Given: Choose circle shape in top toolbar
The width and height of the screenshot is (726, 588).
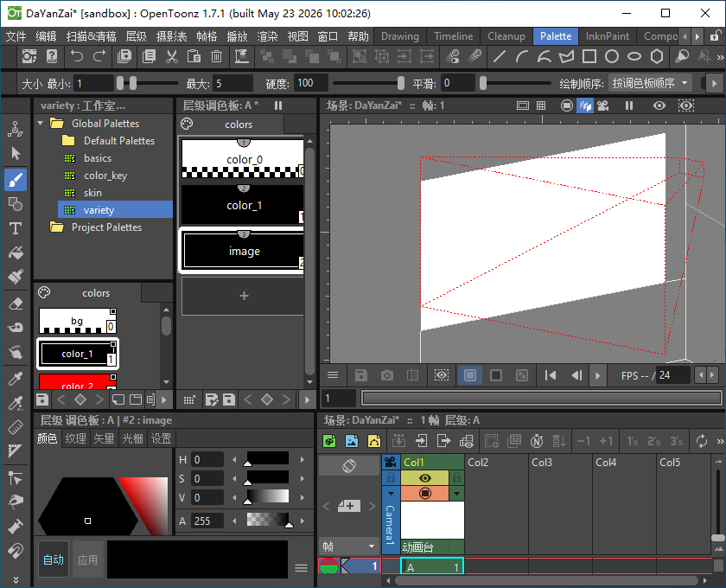Looking at the screenshot, I should pyautogui.click(x=612, y=56).
